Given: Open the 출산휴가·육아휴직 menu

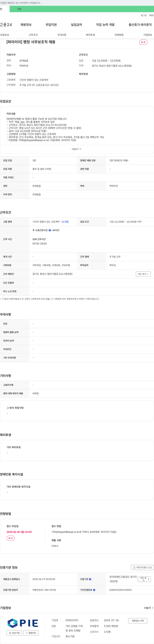Looking at the screenshot, I should pyautogui.click(x=140, y=25).
